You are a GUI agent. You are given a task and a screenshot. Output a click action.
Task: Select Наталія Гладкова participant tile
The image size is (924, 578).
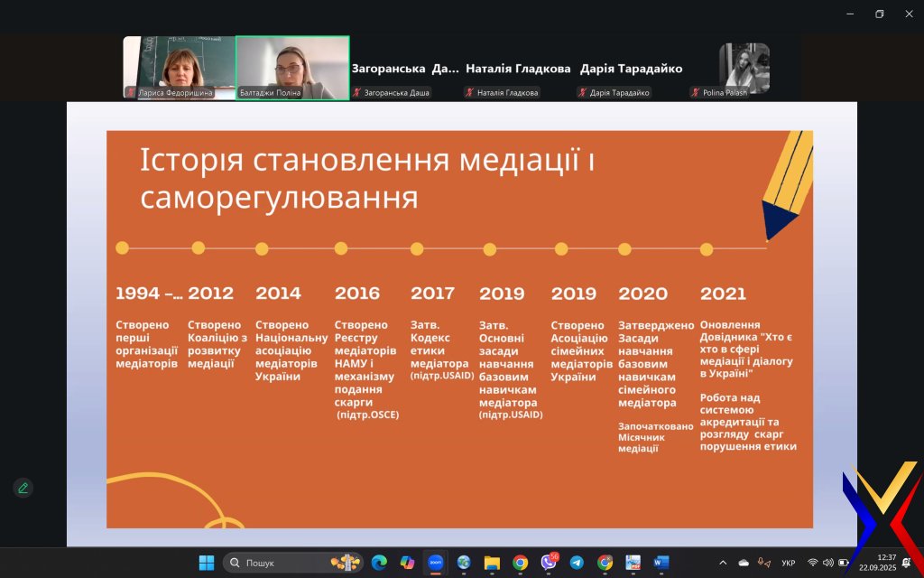pyautogui.click(x=518, y=69)
